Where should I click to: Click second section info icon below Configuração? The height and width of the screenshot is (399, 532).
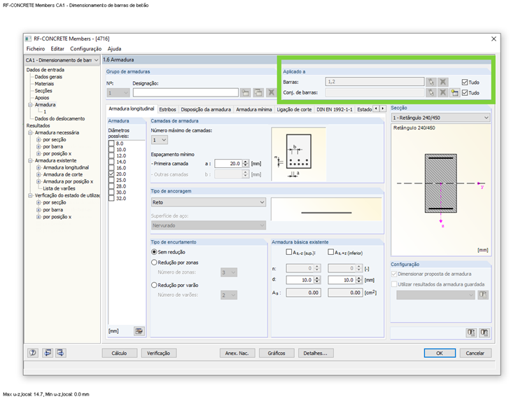[484, 332]
